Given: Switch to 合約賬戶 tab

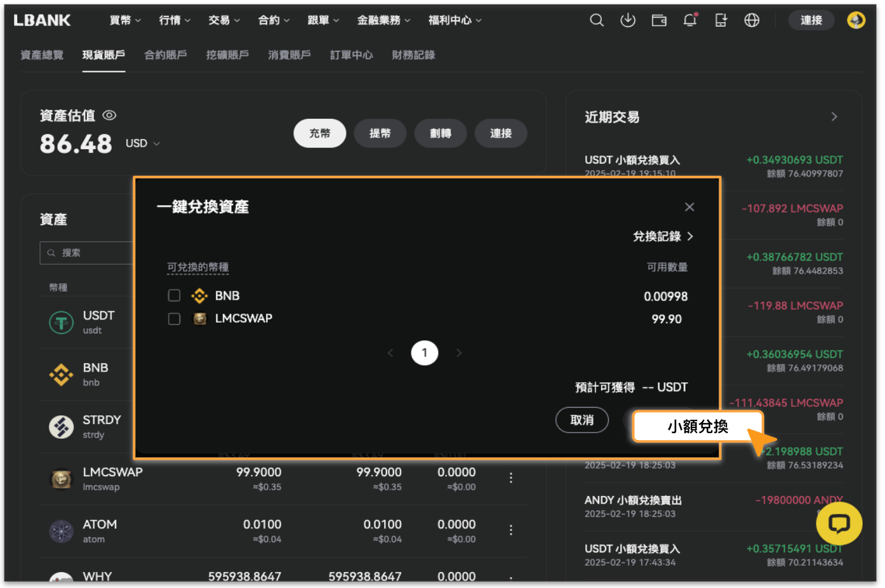Looking at the screenshot, I should 166,55.
